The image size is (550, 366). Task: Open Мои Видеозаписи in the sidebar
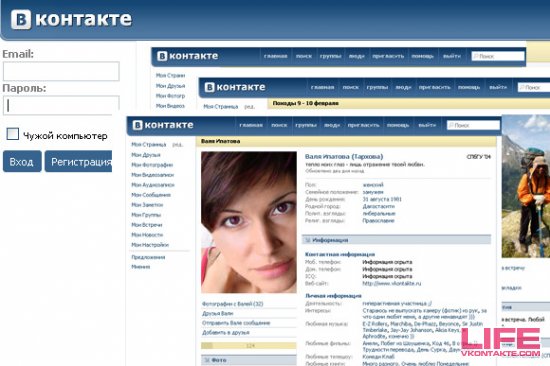tap(153, 175)
